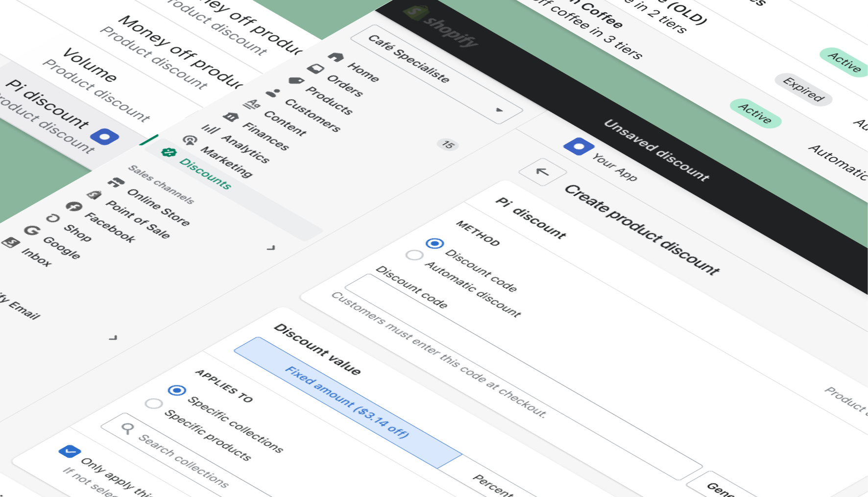Click the Orders inbox icon

tap(315, 69)
